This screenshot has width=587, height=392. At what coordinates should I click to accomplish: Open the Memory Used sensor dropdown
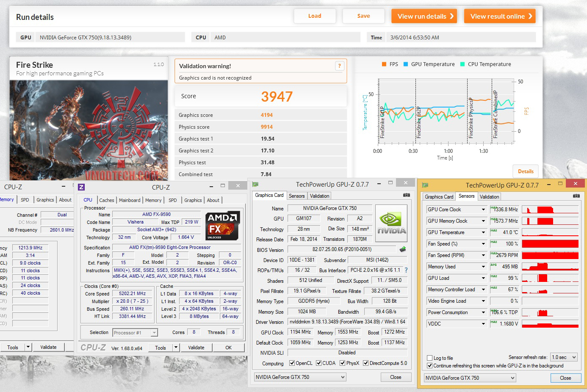click(x=483, y=267)
